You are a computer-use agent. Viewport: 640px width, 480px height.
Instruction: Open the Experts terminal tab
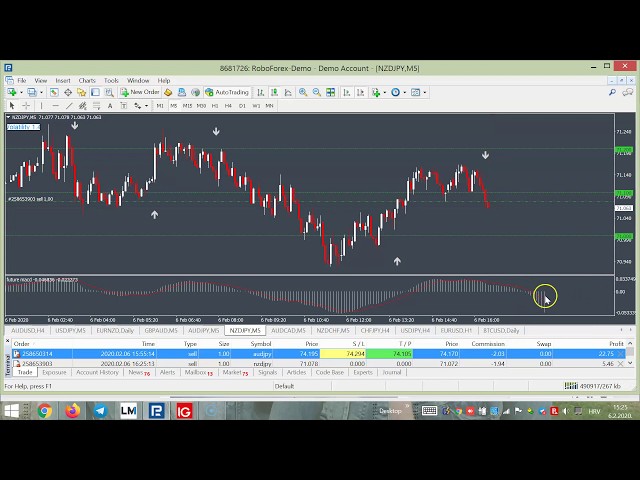tap(362, 372)
